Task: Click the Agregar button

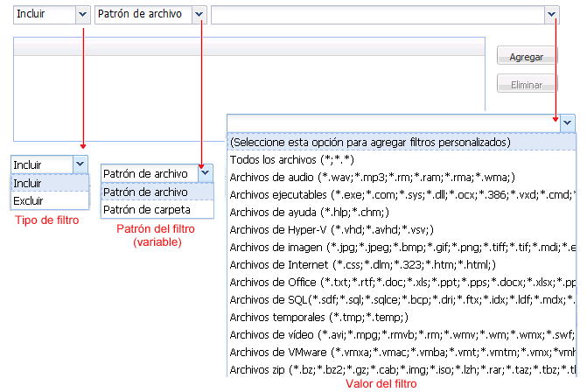Action: (527, 57)
